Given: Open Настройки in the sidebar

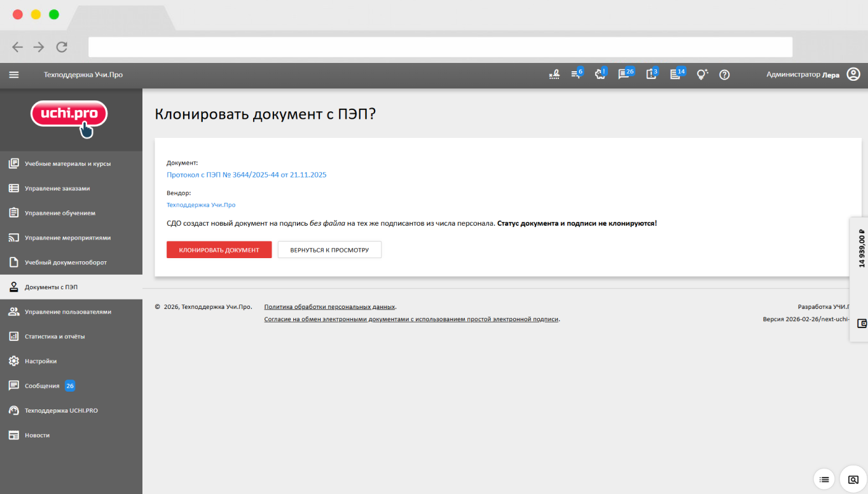Looking at the screenshot, I should (41, 361).
